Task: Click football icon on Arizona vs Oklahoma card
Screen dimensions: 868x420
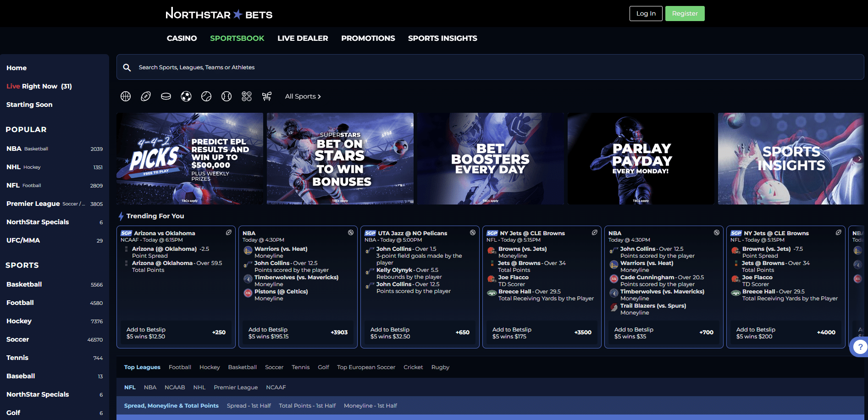Action: pyautogui.click(x=228, y=232)
